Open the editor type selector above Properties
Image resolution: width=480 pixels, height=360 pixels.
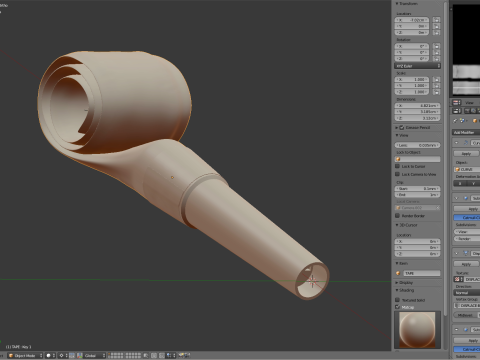point(457,103)
